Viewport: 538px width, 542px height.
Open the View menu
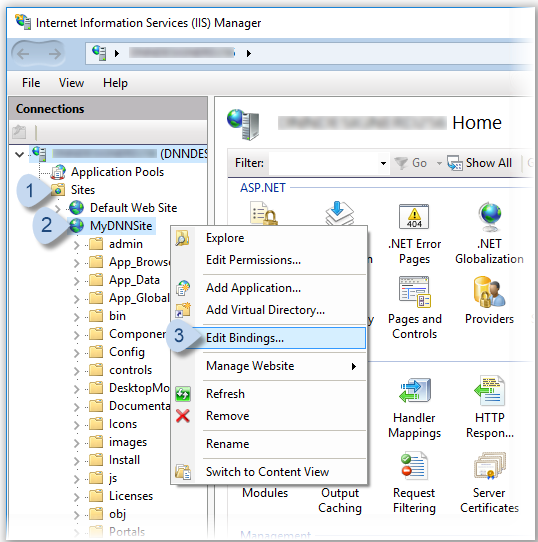(x=71, y=83)
